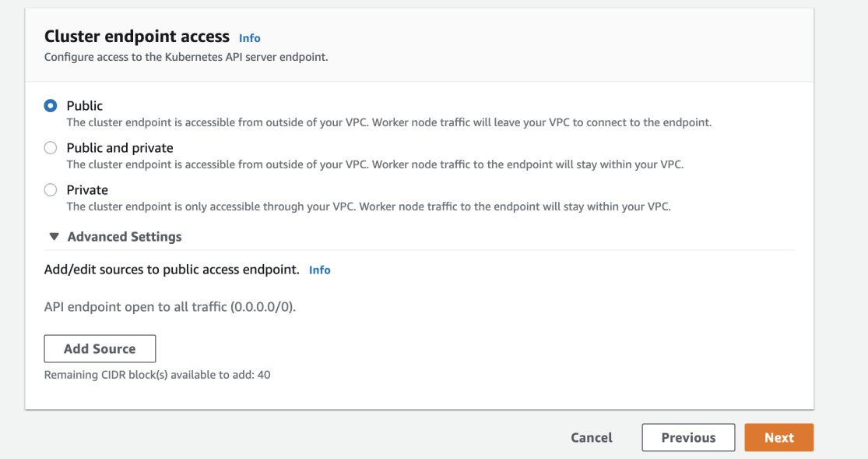
Task: Click the "API endpoint open to all traffic" text
Action: [x=170, y=307]
